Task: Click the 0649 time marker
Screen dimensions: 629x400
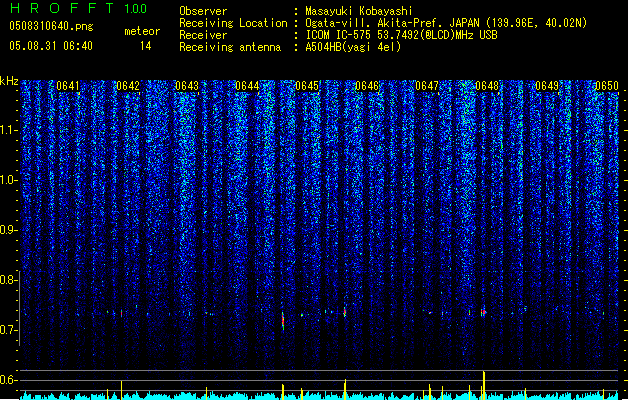Action: click(x=547, y=86)
